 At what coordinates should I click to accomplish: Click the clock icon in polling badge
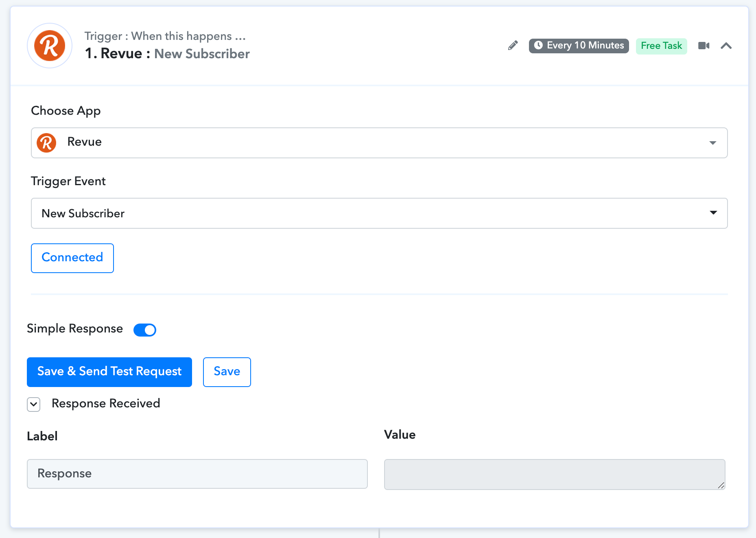(538, 45)
